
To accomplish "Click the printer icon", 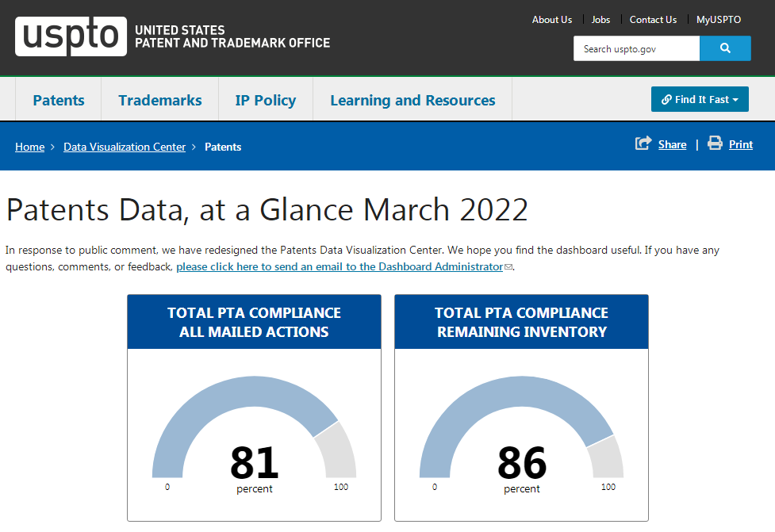I will [x=715, y=144].
